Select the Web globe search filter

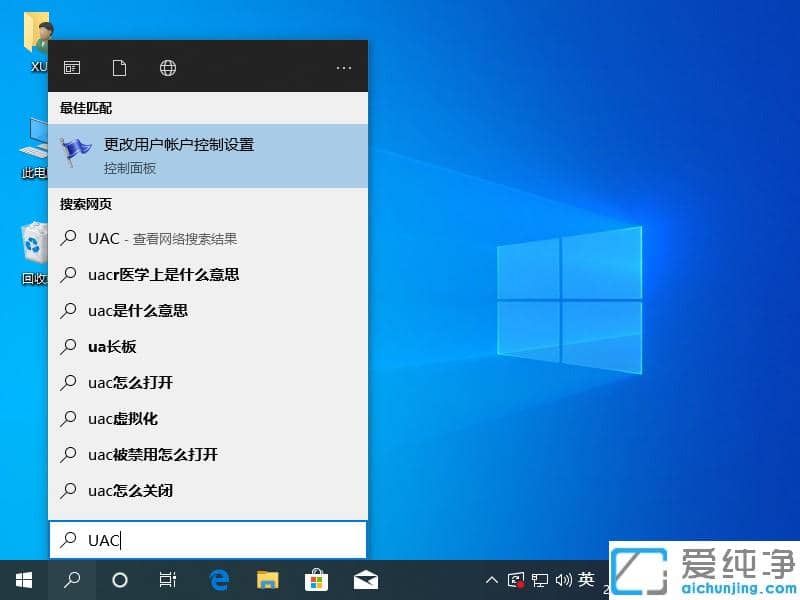click(x=167, y=67)
